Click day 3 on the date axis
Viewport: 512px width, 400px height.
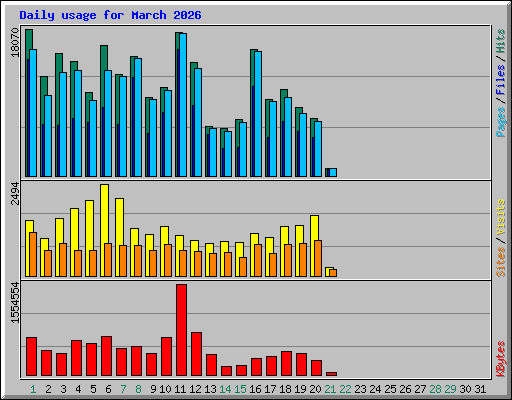tap(63, 389)
